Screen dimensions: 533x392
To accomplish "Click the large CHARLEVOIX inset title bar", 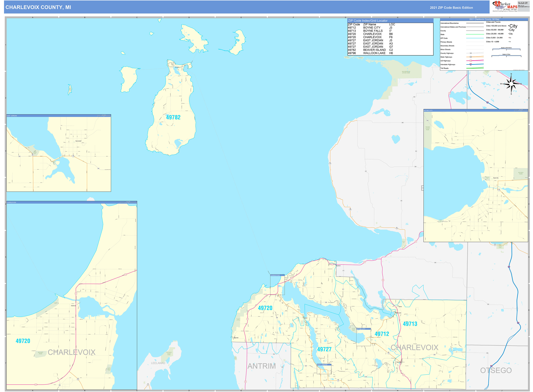I will pos(72,202).
